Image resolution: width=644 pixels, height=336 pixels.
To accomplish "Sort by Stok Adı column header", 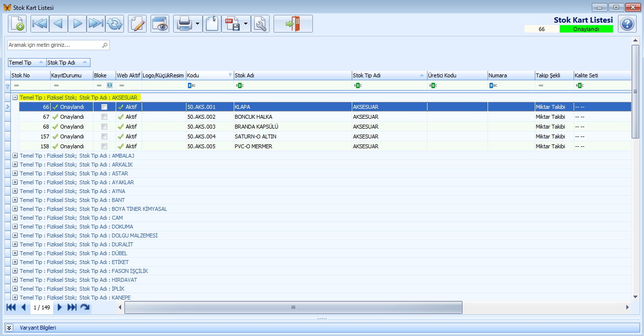I will click(x=292, y=75).
